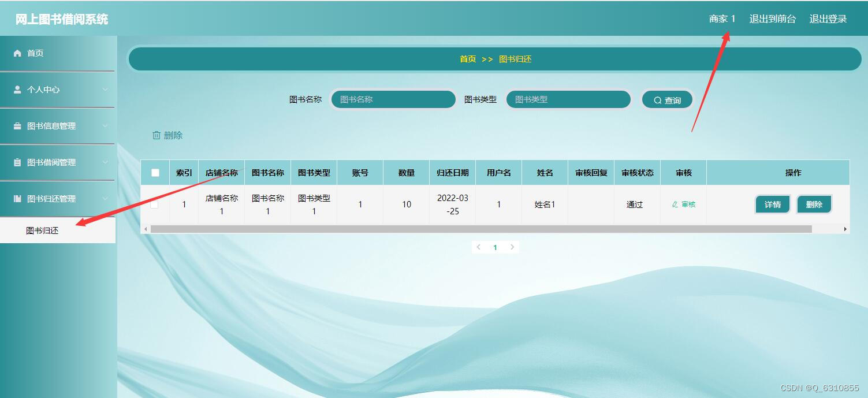
Task: Click the 姓名 column header
Action: [545, 173]
